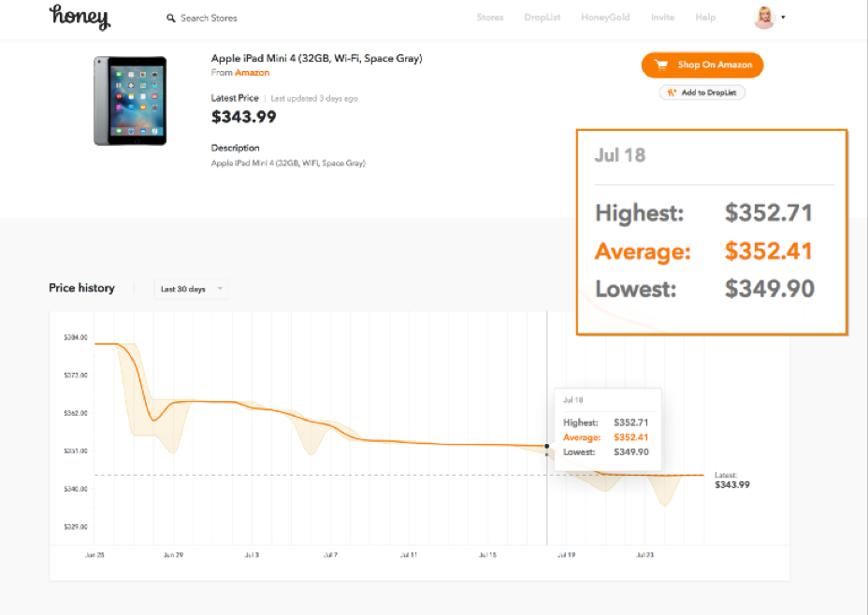Click the Honey logo
The image size is (868, 615).
80,17
